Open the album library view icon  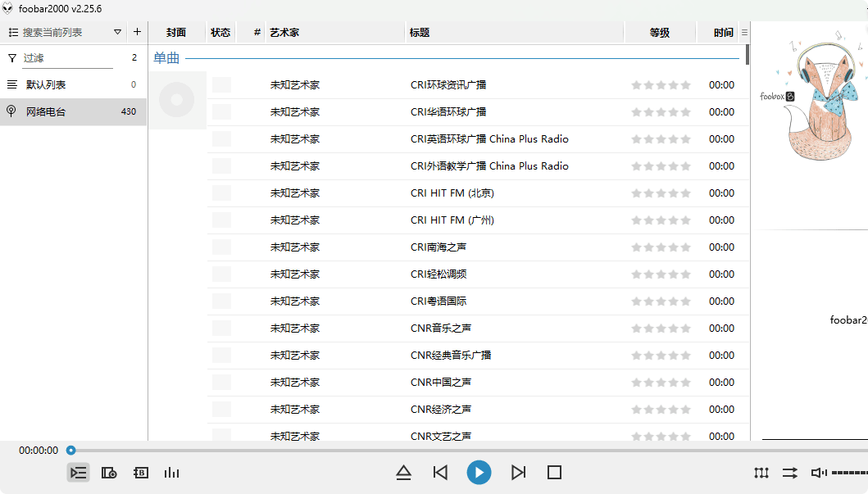[x=109, y=473]
